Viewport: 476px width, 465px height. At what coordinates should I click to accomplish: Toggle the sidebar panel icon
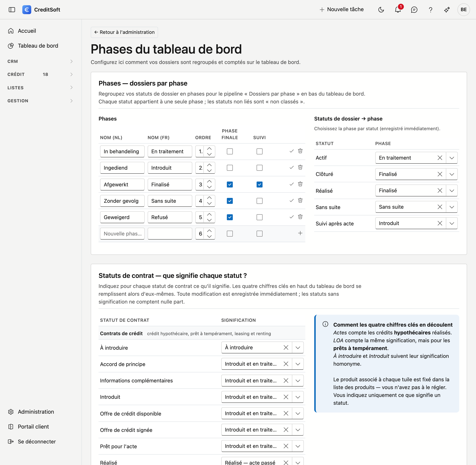12,9
